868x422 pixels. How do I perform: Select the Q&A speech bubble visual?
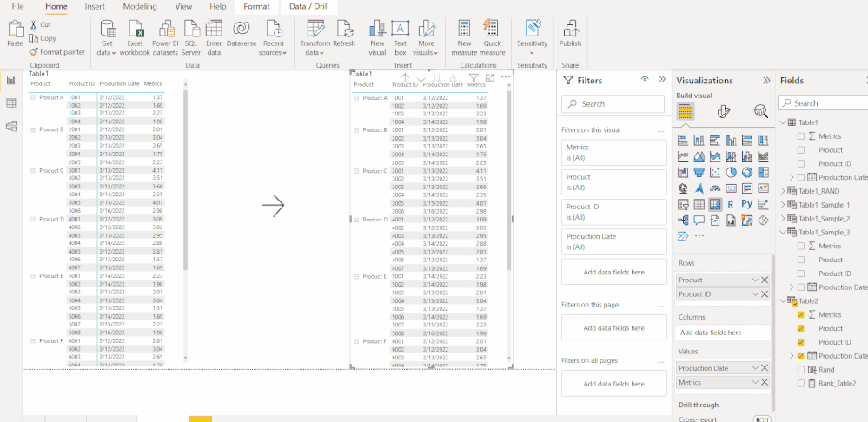pos(699,221)
